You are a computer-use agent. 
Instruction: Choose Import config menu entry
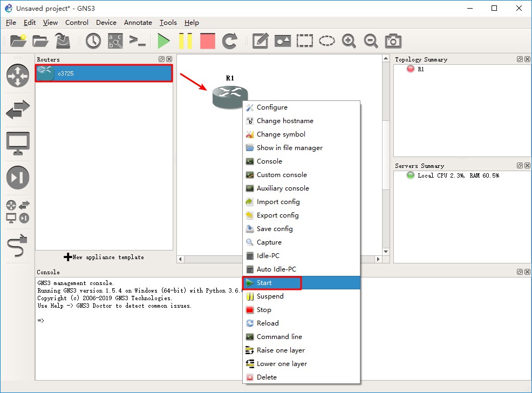coord(301,202)
